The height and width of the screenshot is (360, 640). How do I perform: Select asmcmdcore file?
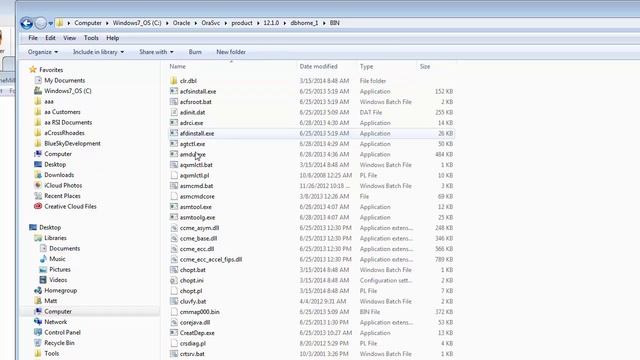click(x=197, y=196)
